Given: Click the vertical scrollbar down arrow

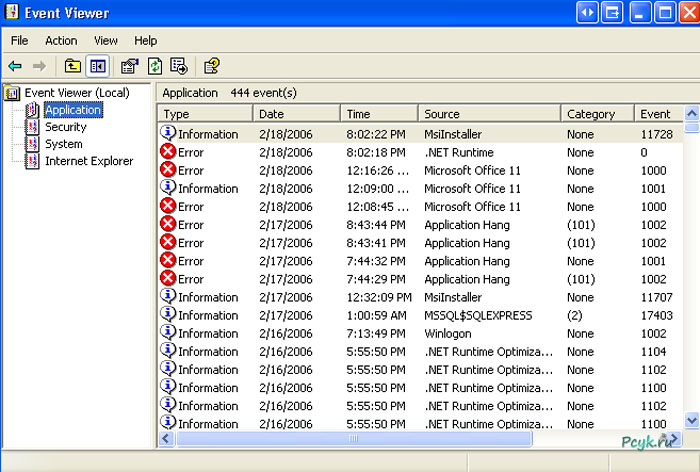Looking at the screenshot, I should pos(692,420).
